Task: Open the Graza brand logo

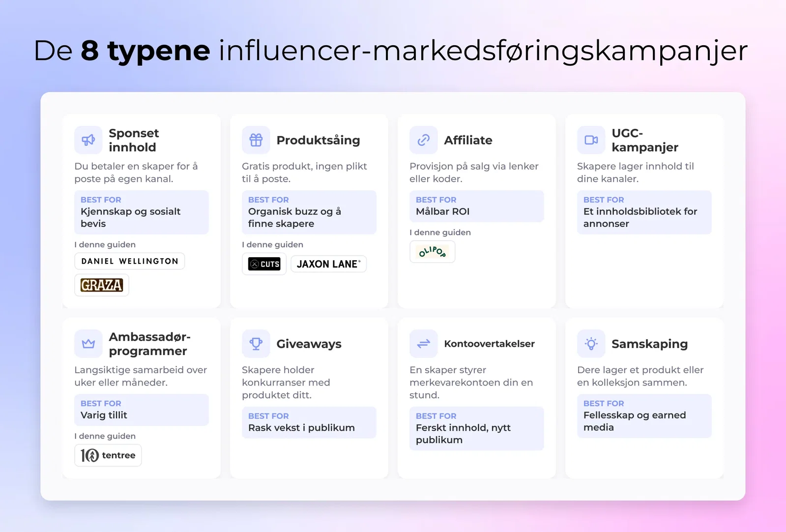Action: [102, 285]
